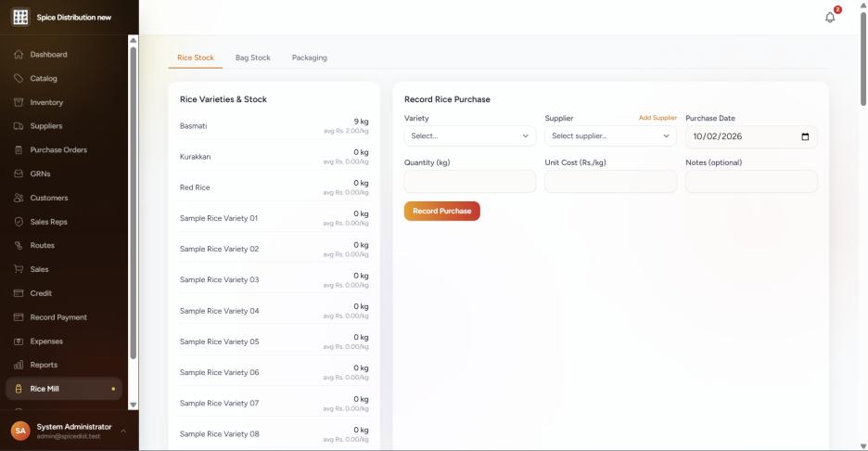Open calendar picker in Purchase Date

pyautogui.click(x=805, y=136)
